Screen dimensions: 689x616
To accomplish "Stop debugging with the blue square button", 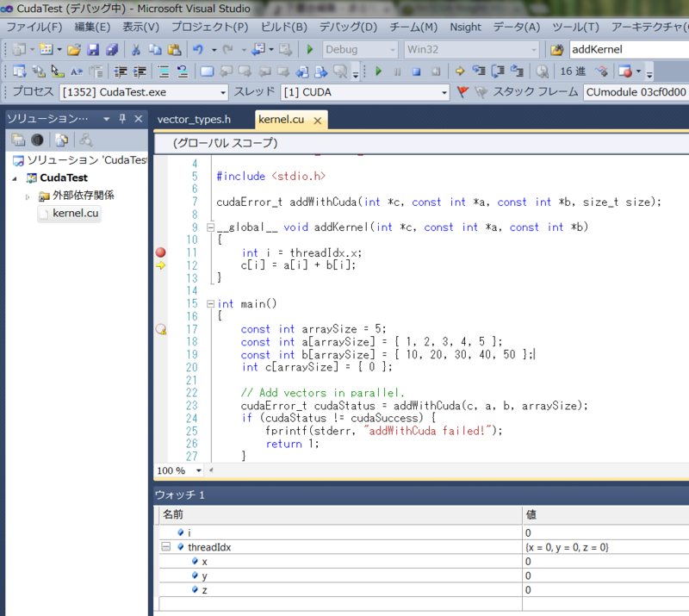I will point(415,72).
